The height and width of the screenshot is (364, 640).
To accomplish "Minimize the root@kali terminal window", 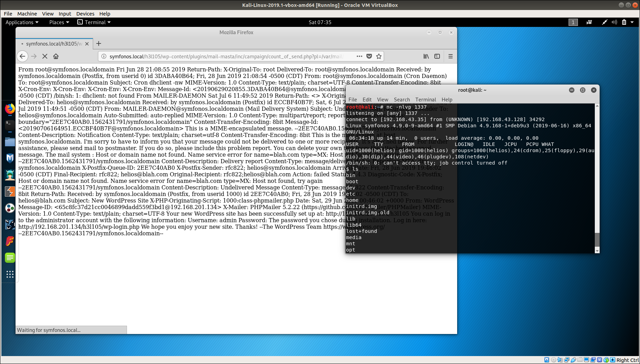I will [x=572, y=90].
